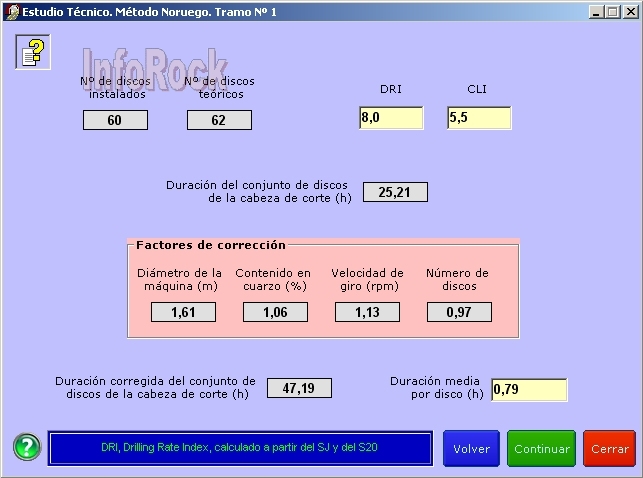Click the Nº de discos instalados value box

(x=115, y=120)
